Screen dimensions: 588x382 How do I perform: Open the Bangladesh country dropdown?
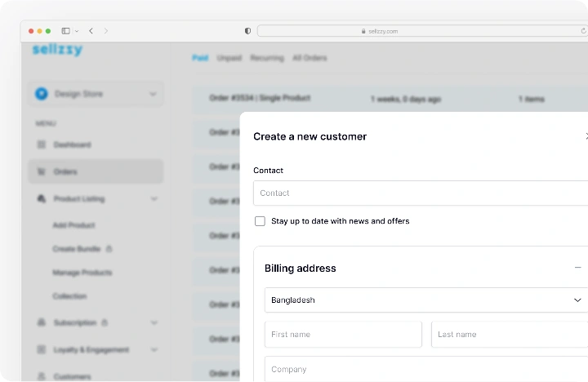[x=426, y=300]
